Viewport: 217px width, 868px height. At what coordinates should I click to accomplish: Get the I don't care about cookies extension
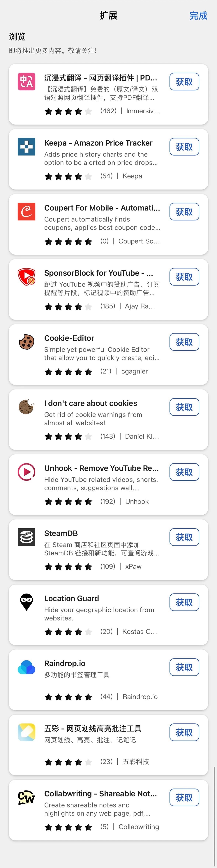point(184,407)
